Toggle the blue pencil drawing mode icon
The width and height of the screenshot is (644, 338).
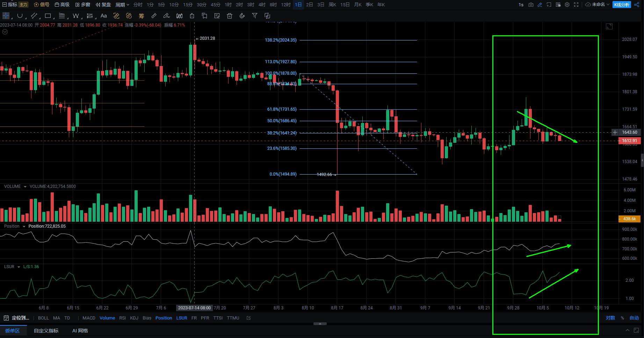click(540, 5)
